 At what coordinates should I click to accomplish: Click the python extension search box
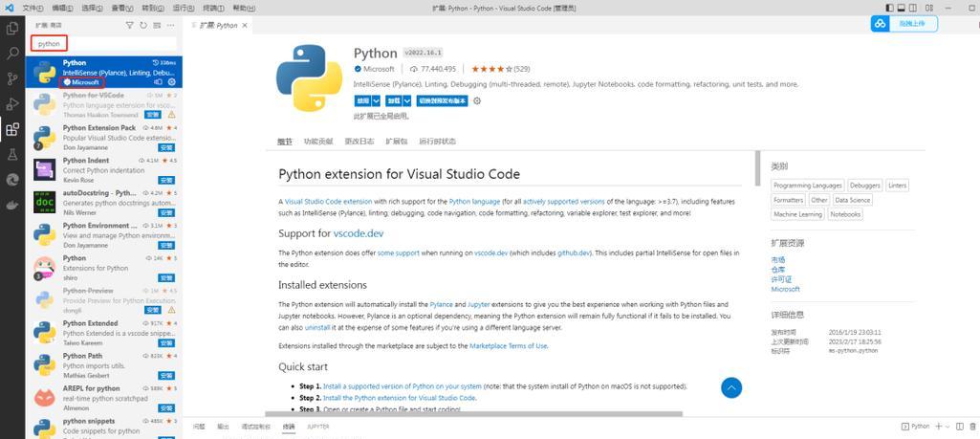tap(104, 44)
